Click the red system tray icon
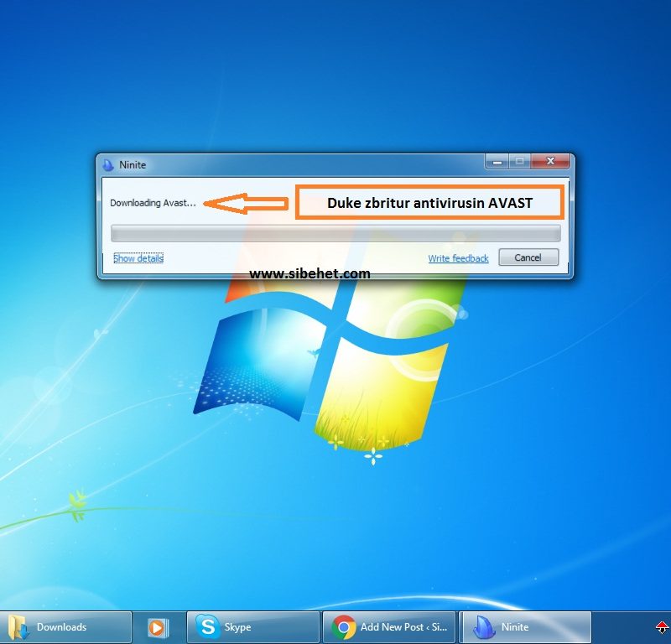The height and width of the screenshot is (644, 671). click(x=662, y=628)
